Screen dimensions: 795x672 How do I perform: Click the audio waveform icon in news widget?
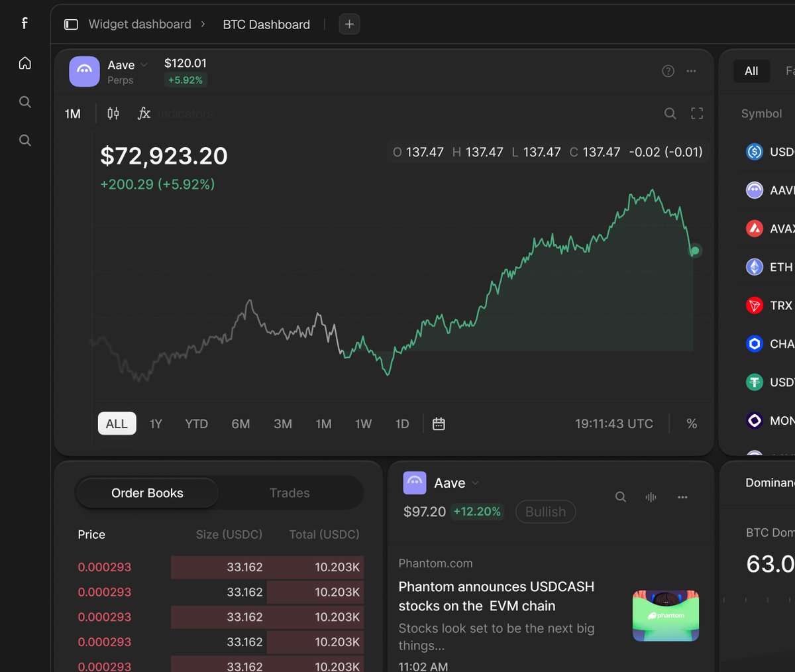point(651,497)
